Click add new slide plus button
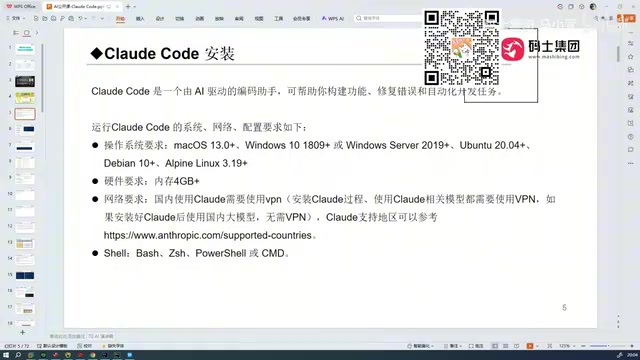This screenshot has width=640, height=360. tap(22, 333)
